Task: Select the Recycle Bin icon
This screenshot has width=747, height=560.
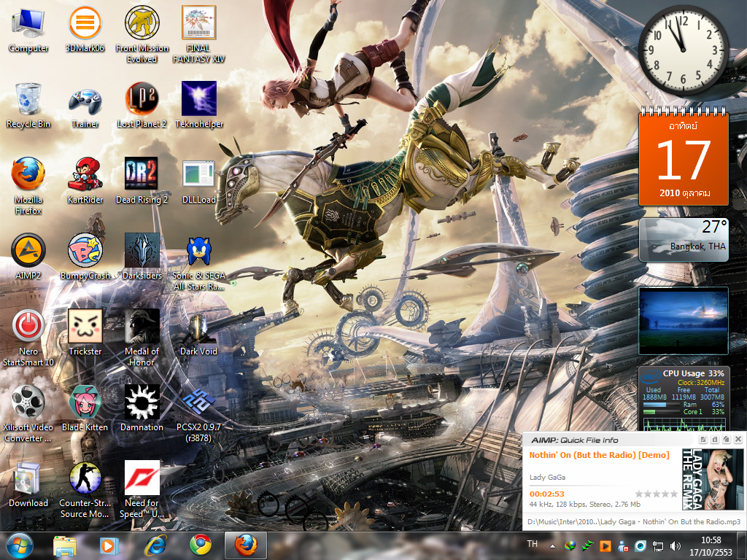Action: point(28,105)
